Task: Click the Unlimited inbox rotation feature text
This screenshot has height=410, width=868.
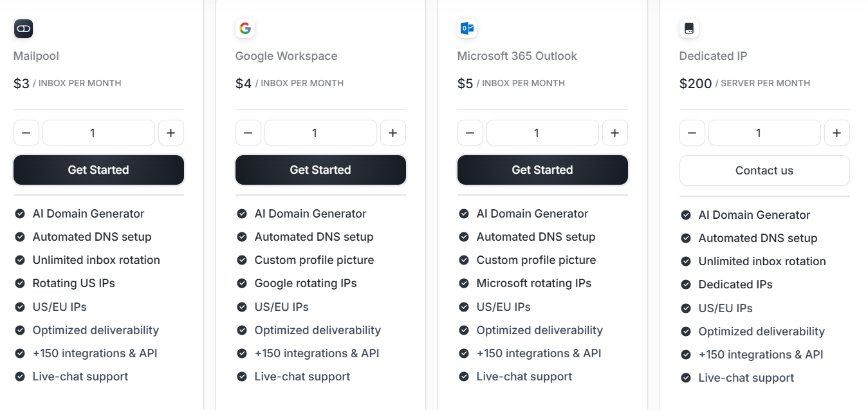Action: point(96,259)
